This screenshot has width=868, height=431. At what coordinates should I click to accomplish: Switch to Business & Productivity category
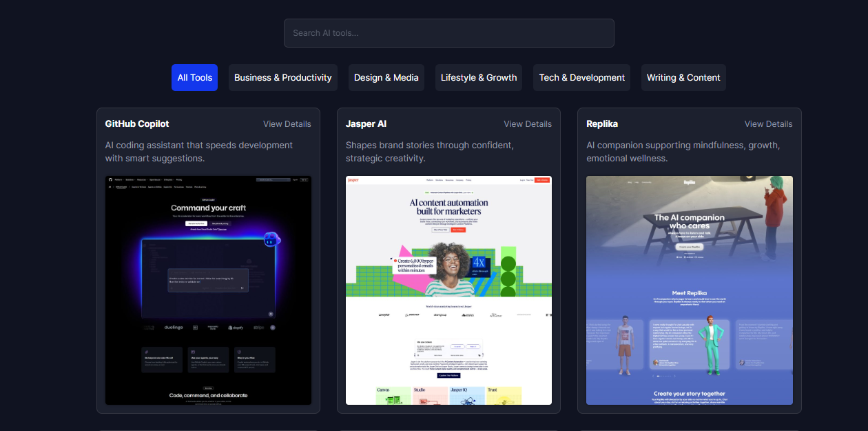tap(282, 78)
